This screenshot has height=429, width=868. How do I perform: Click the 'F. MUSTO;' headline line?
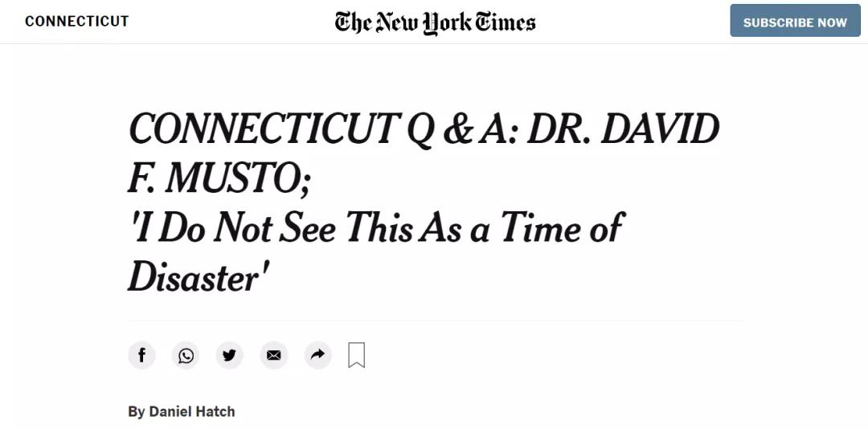click(x=219, y=178)
